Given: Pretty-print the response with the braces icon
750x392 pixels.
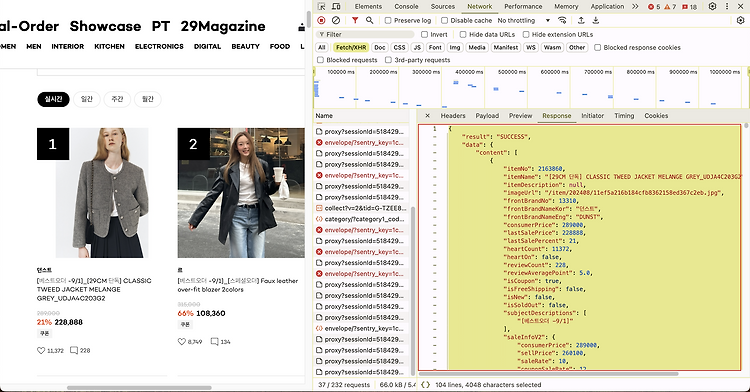Looking at the screenshot, I should click(425, 385).
